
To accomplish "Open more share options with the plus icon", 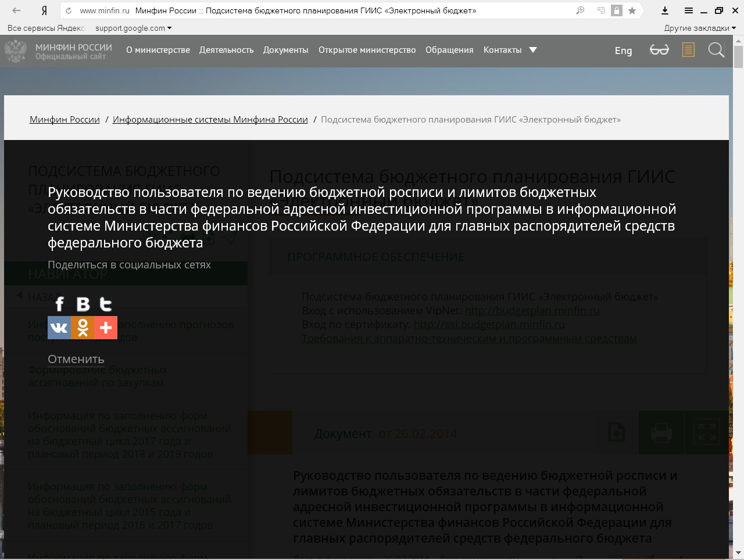I will pos(106,328).
